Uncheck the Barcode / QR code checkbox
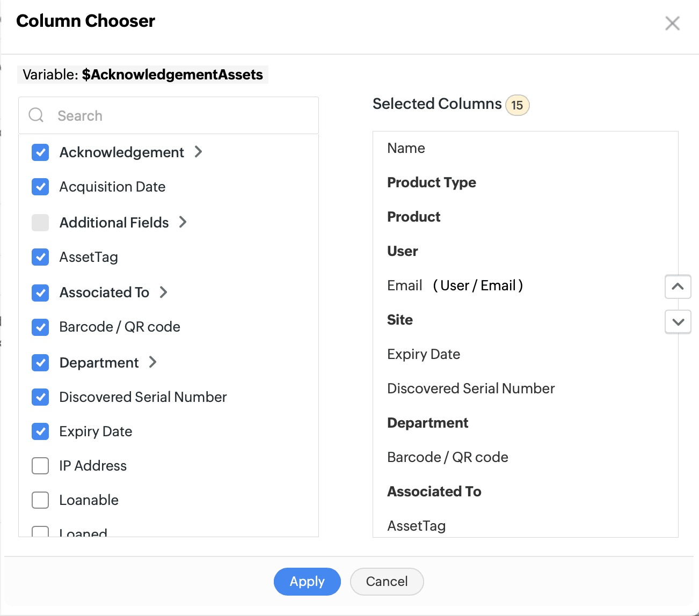699x616 pixels. [x=40, y=327]
